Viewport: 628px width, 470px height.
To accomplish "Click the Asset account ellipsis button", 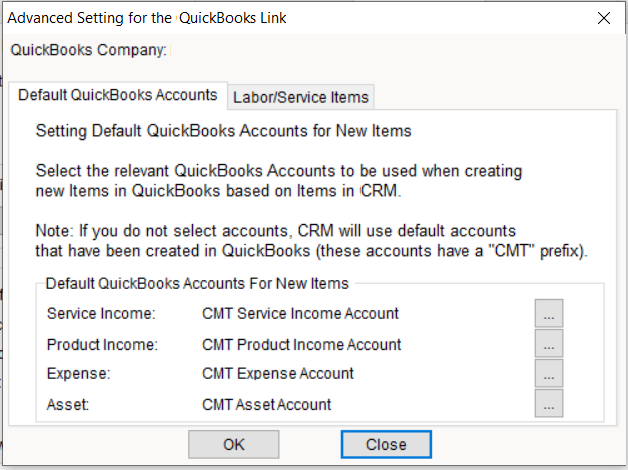I will click(548, 404).
